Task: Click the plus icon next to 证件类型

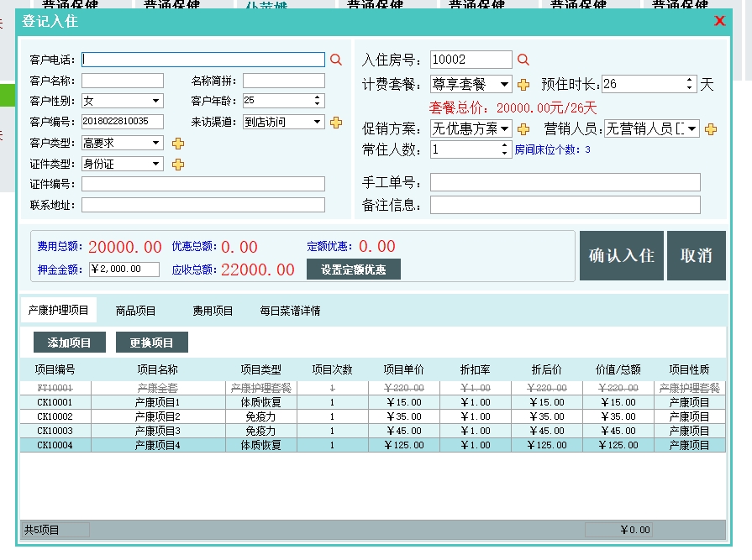Action: click(178, 164)
